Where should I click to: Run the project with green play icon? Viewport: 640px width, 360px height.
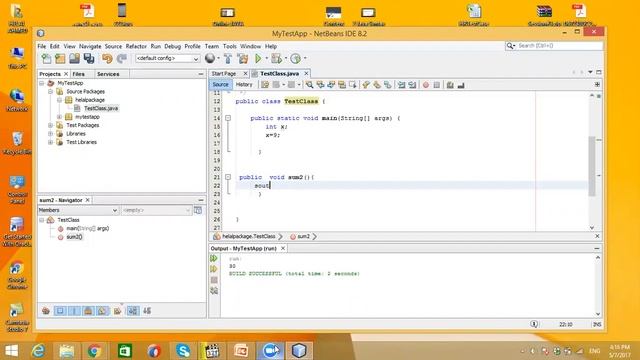click(x=258, y=58)
